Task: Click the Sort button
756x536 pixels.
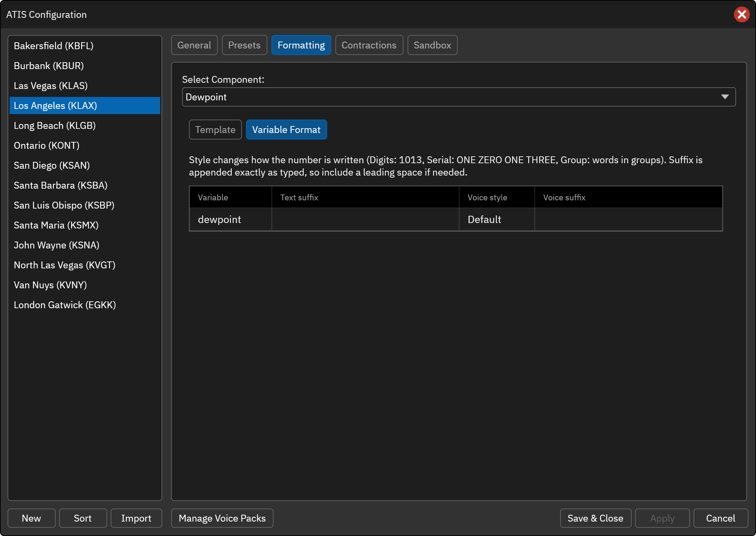Action: pos(83,518)
